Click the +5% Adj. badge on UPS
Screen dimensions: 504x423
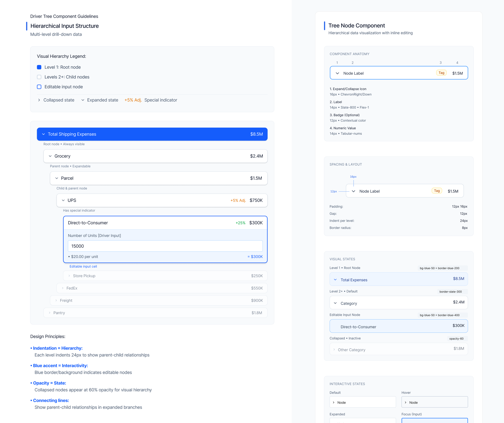pos(238,200)
